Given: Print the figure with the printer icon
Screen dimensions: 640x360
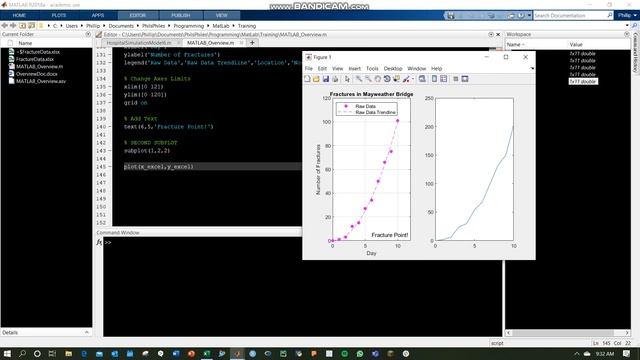Looking at the screenshot, I should click(x=335, y=79).
